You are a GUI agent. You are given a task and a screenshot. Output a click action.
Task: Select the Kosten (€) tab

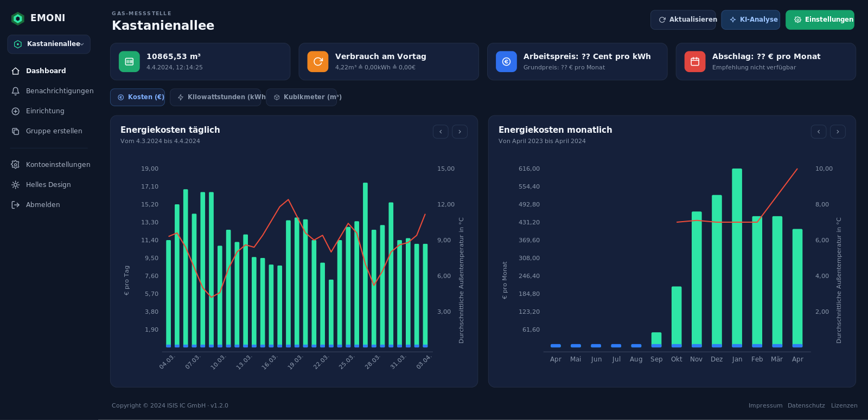point(138,98)
